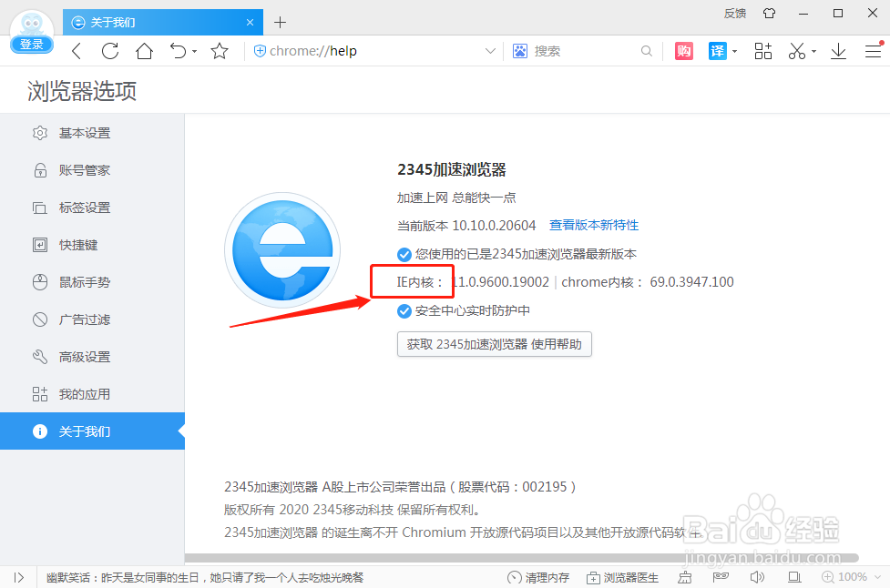Expand the screenshot tool dropdown arrow
Screen dimensions: 890x588
tap(814, 52)
